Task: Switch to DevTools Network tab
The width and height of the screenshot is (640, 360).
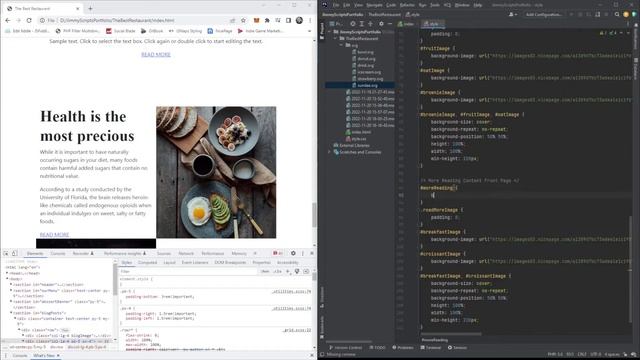Action: (186, 253)
